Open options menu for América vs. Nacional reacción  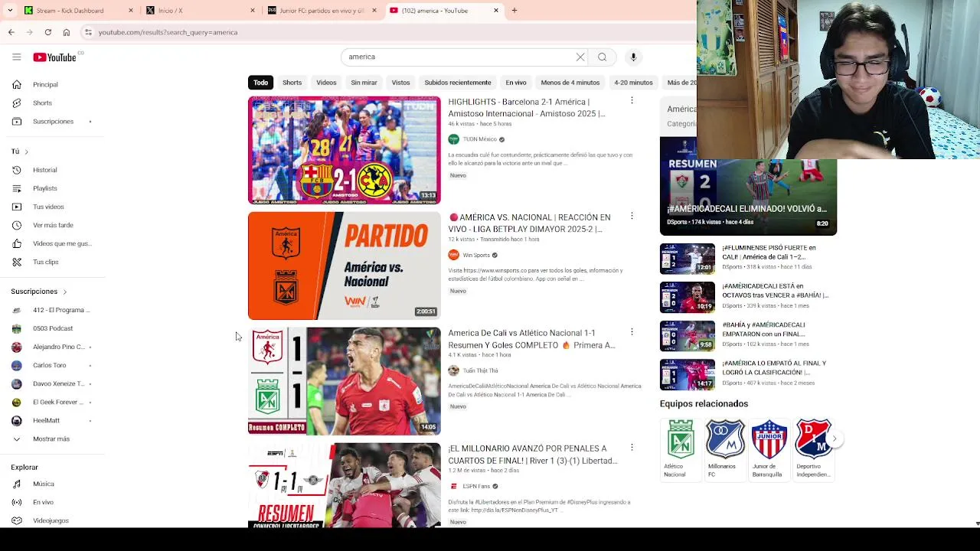click(632, 216)
